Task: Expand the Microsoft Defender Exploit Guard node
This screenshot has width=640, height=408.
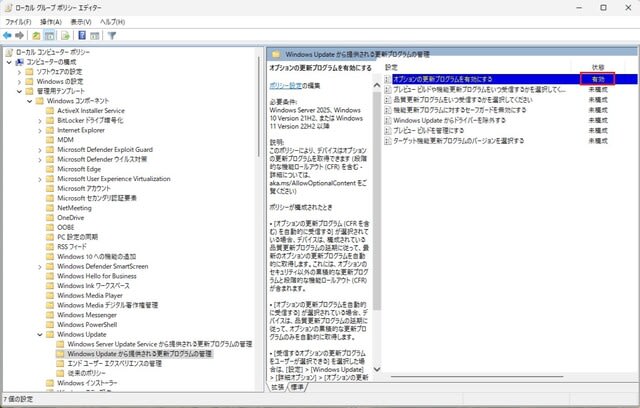Action: pos(40,150)
